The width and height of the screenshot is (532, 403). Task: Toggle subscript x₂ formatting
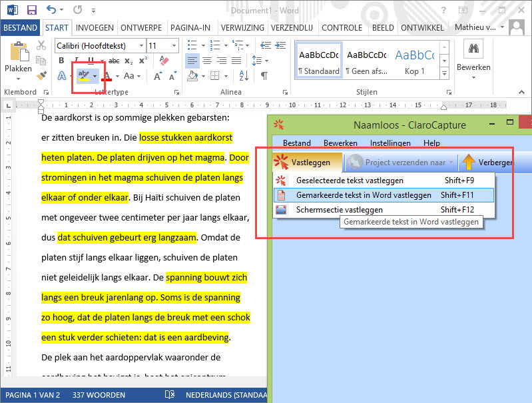129,61
